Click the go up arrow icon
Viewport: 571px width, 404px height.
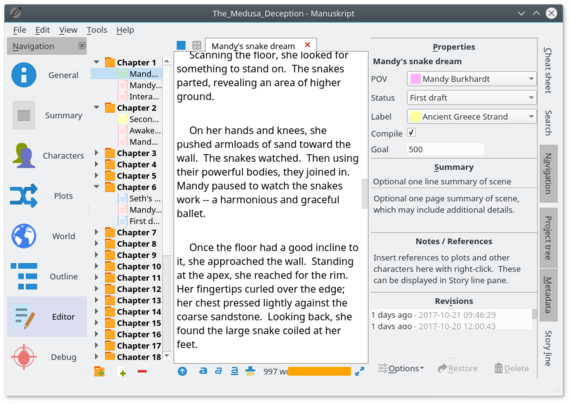pyautogui.click(x=182, y=372)
